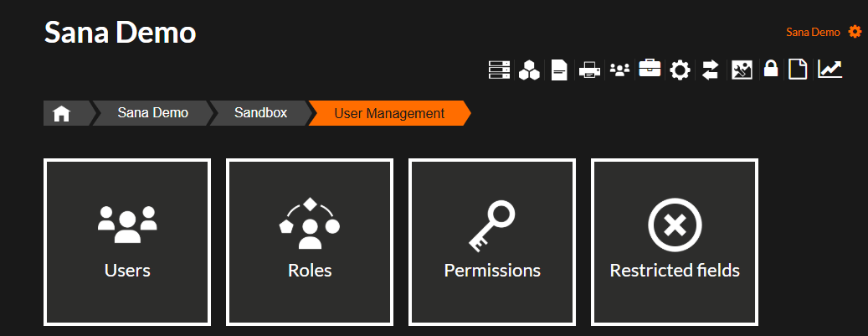Open the Users tile
The height and width of the screenshot is (336, 868).
click(127, 242)
